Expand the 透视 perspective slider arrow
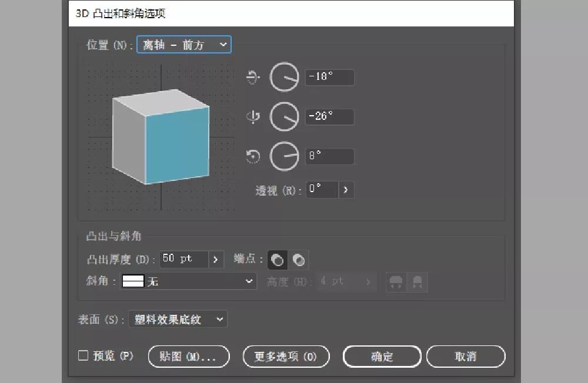The height and width of the screenshot is (383, 588). pos(346,190)
